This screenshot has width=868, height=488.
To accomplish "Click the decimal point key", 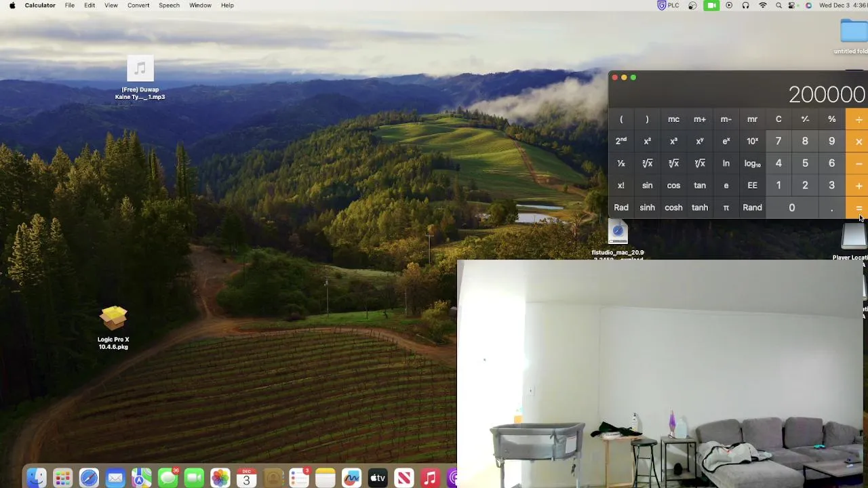I will [x=831, y=208].
